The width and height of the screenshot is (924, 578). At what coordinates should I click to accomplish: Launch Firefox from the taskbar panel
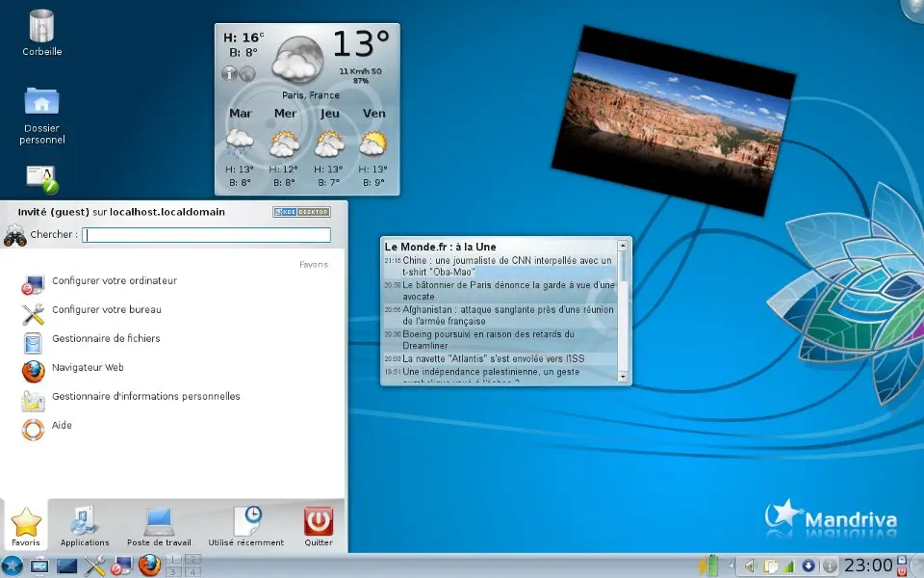tap(148, 565)
